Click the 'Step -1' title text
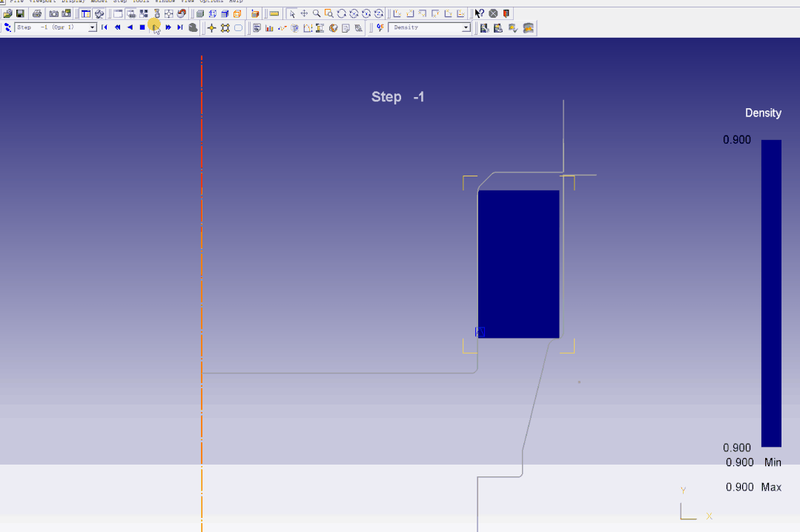The height and width of the screenshot is (532, 800). (x=397, y=96)
